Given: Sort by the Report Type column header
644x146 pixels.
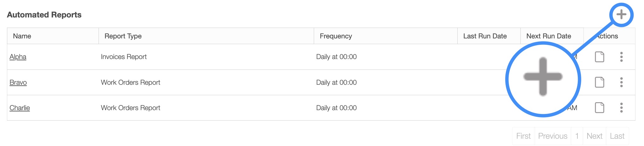Looking at the screenshot, I should [123, 36].
